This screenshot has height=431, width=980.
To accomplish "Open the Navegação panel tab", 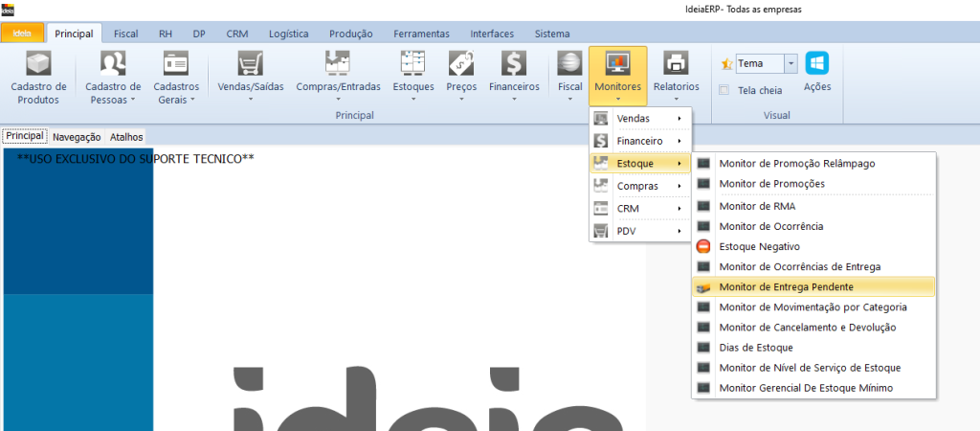I will click(77, 137).
